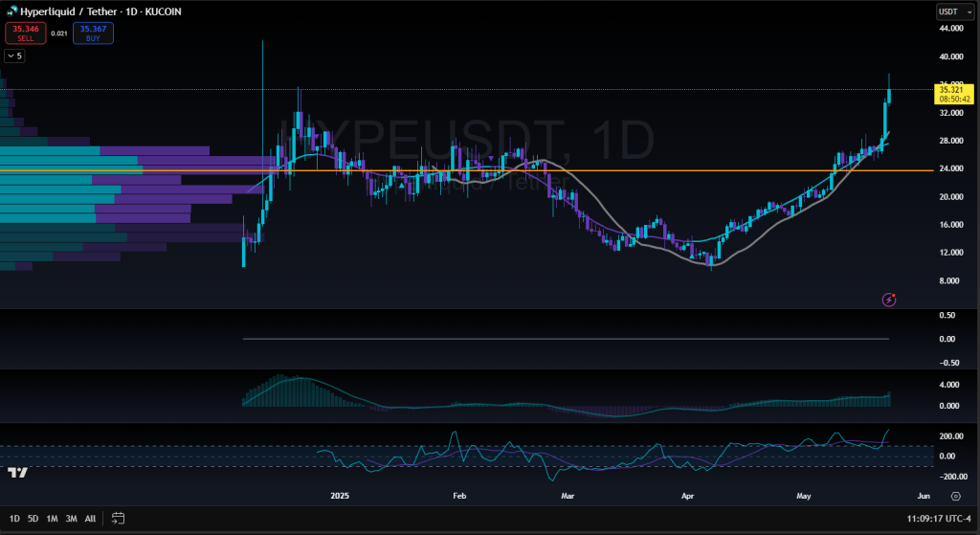
Task: Select the 1D time range
Action: pos(14,518)
